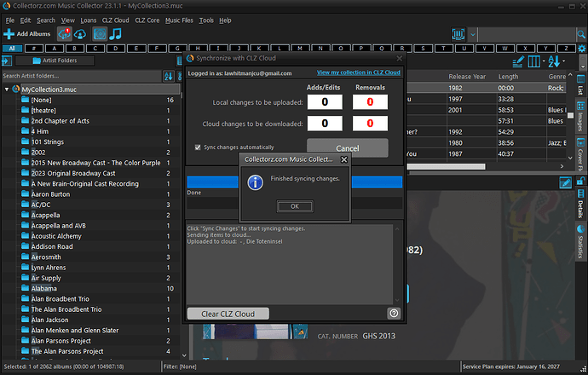Image resolution: width=588 pixels, height=375 pixels.
Task: Open the sort order dropdown arrow
Action: tap(563, 61)
